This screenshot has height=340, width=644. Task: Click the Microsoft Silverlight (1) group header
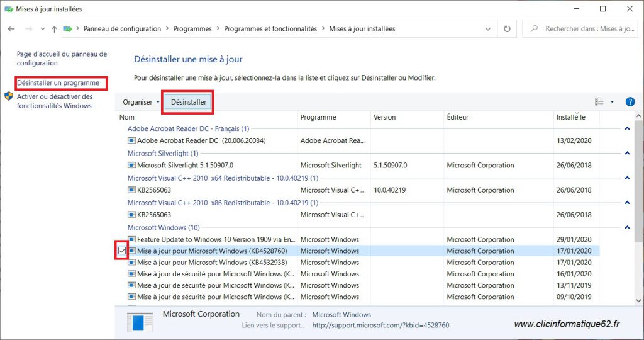(x=163, y=154)
